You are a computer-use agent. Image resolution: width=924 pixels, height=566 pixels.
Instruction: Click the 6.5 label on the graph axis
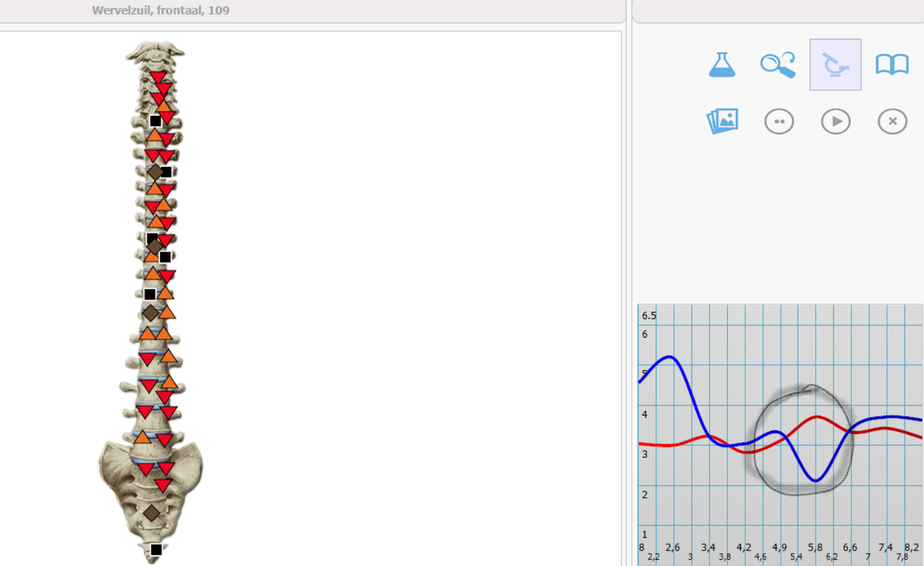click(649, 316)
